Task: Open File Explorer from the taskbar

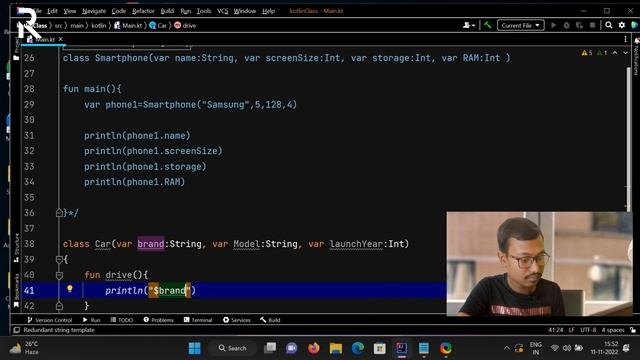Action: [x=336, y=348]
